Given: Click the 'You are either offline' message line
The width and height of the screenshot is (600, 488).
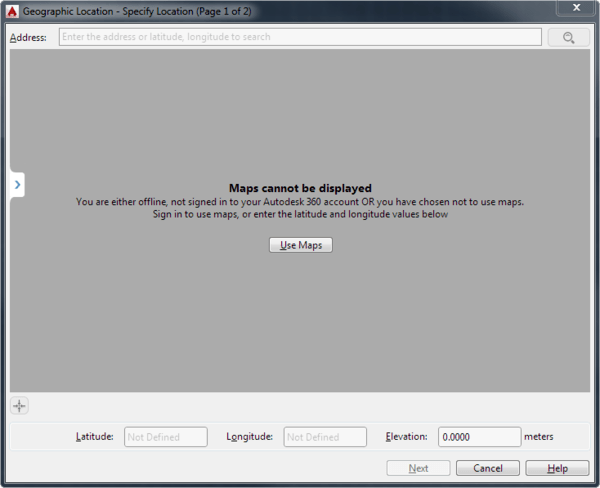Looking at the screenshot, I should (300, 202).
